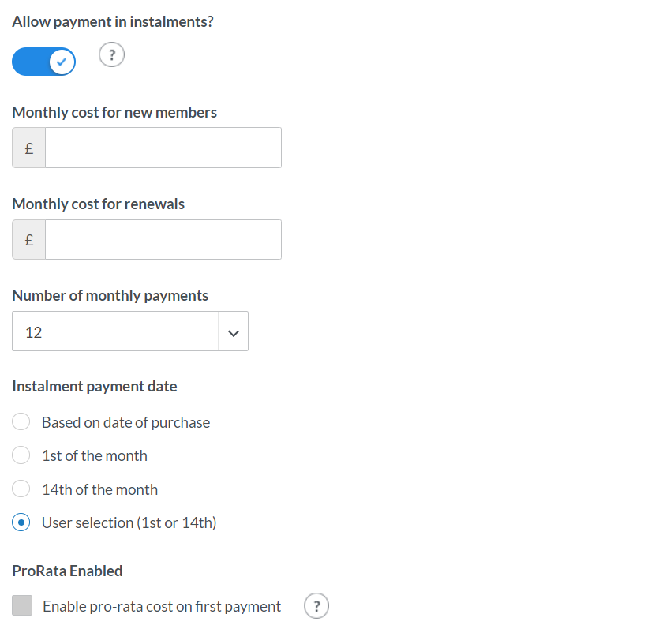The height and width of the screenshot is (644, 659).
Task: Select Based on date of purchase option
Action: click(x=22, y=422)
